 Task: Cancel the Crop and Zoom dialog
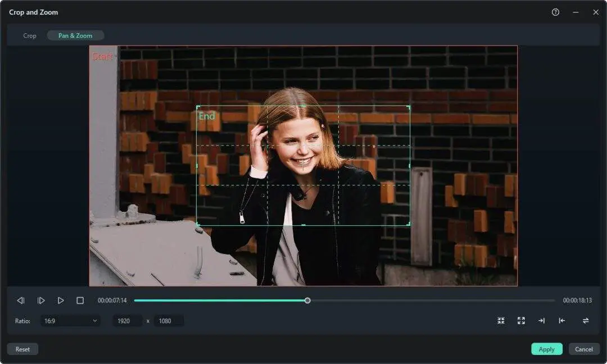click(584, 349)
